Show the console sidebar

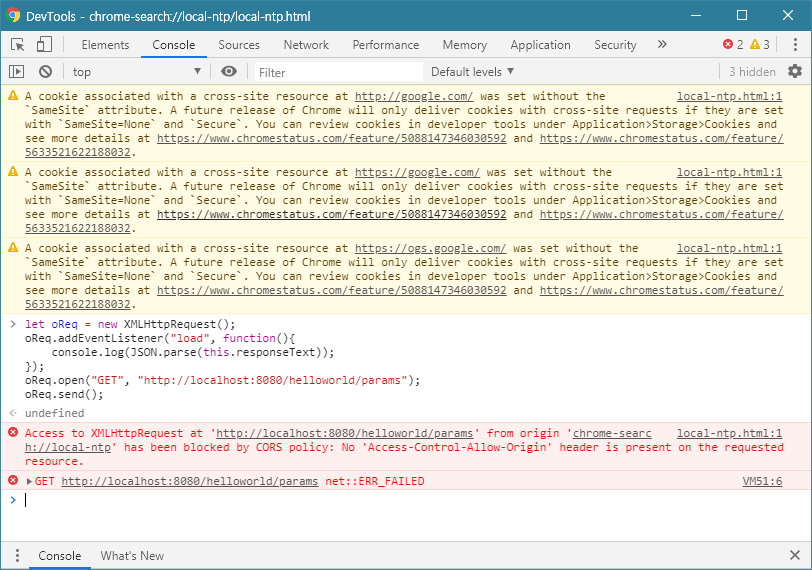17,71
